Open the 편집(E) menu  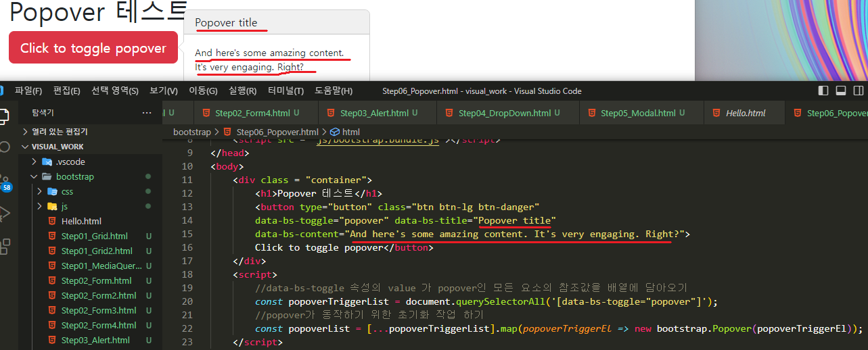click(66, 91)
